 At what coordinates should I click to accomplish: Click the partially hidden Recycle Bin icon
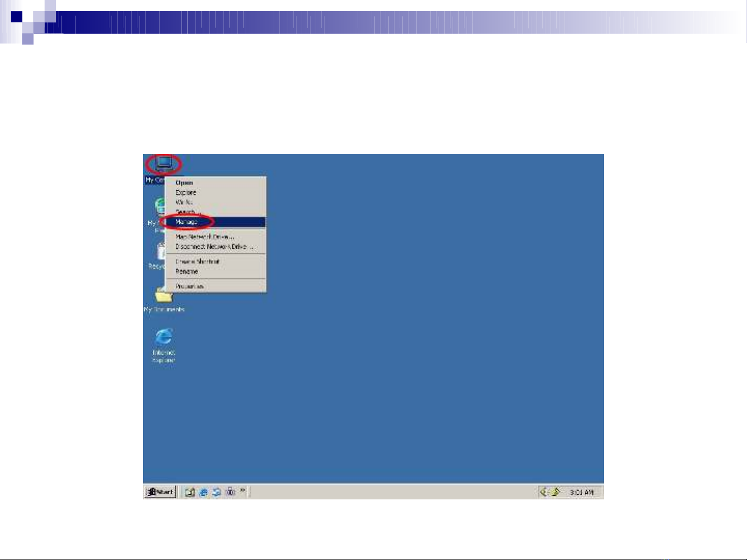coord(160,252)
